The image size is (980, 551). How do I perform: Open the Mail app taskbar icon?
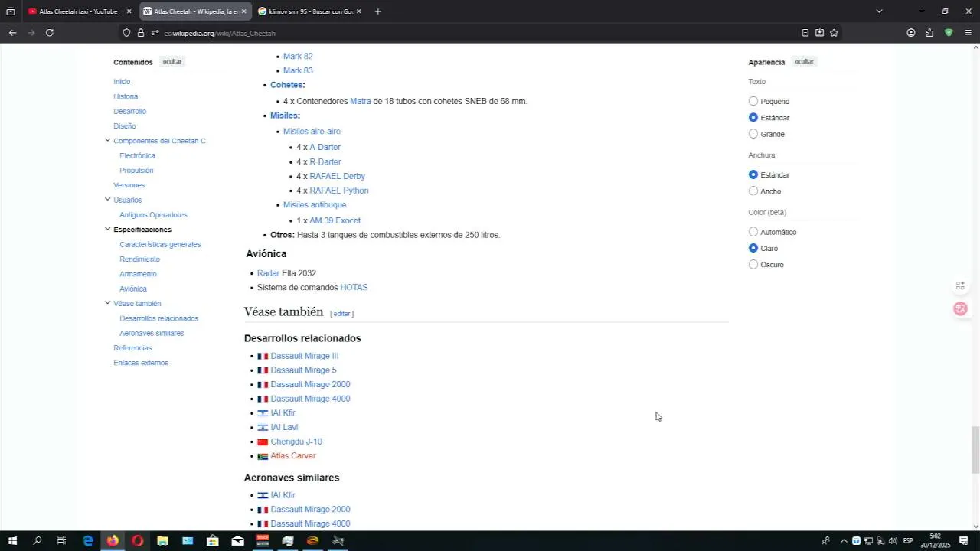(237, 541)
